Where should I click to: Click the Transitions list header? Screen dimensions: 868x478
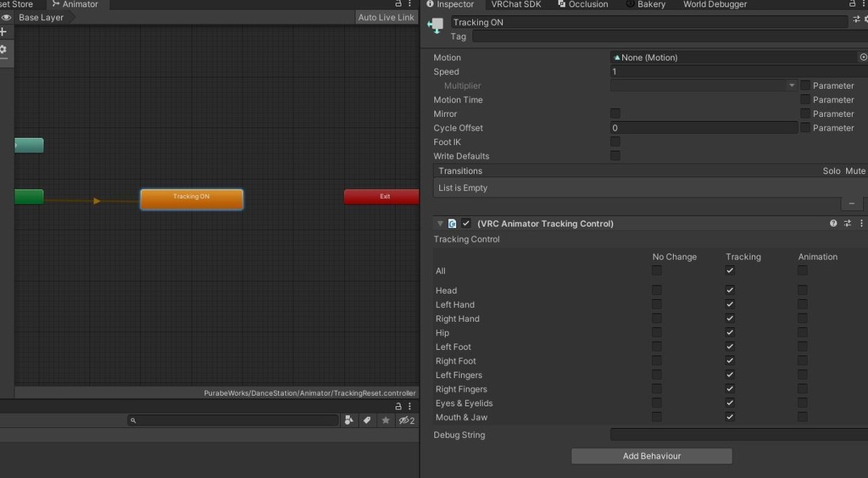650,171
